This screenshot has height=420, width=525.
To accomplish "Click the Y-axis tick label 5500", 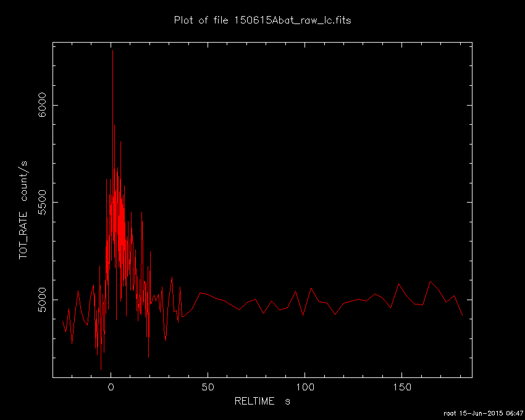I will (43, 202).
